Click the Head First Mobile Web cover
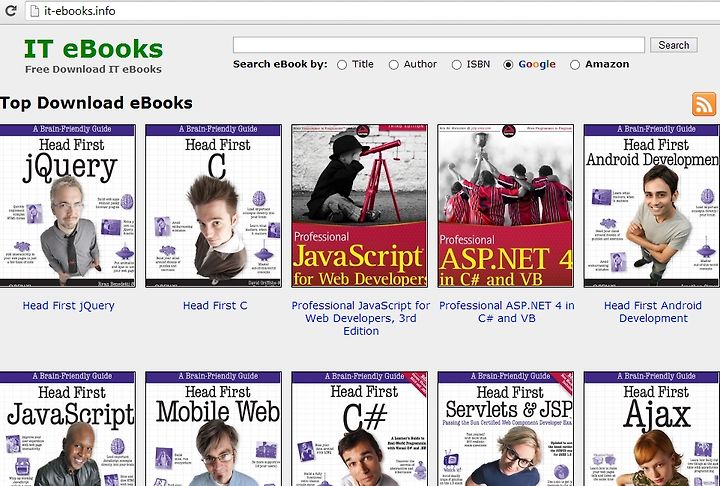The width and height of the screenshot is (720, 486). (x=214, y=429)
